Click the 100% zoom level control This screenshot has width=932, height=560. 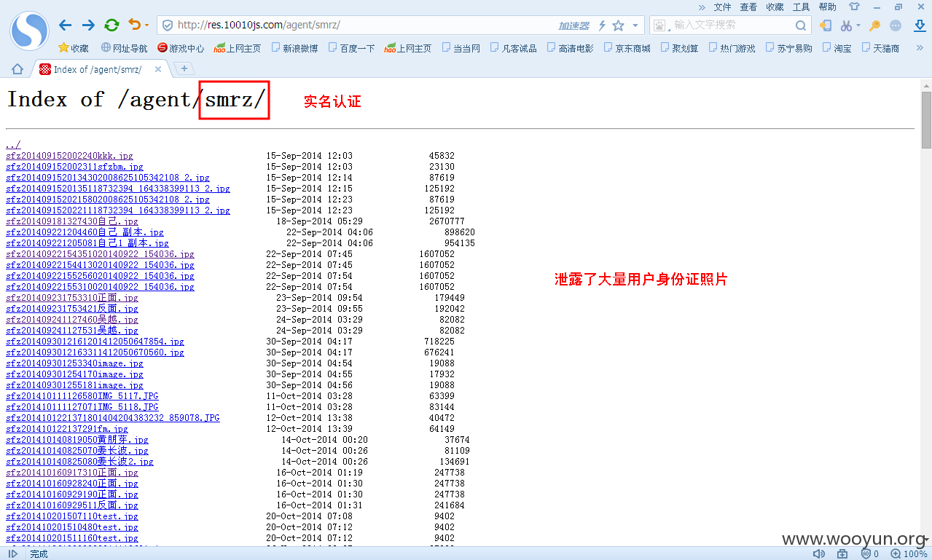(x=909, y=553)
